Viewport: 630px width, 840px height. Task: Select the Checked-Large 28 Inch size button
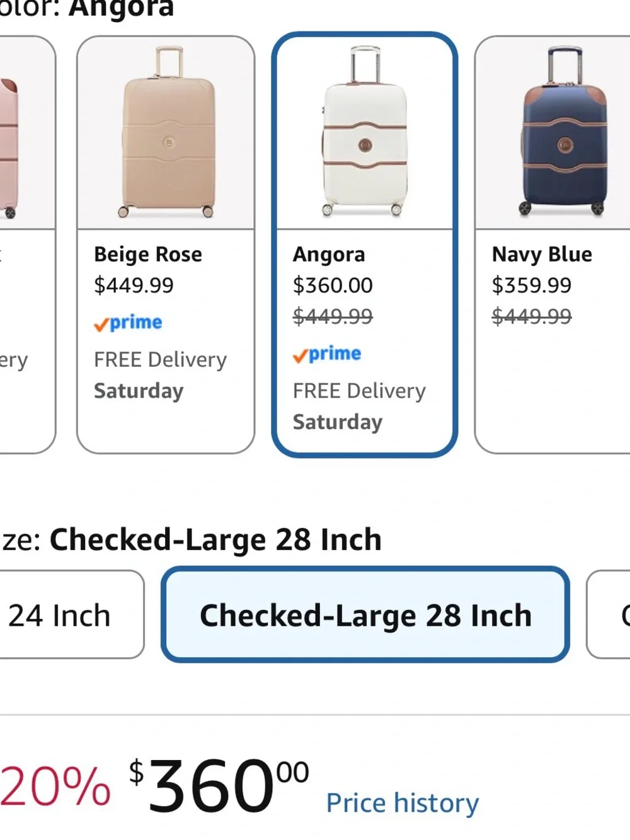(365, 614)
